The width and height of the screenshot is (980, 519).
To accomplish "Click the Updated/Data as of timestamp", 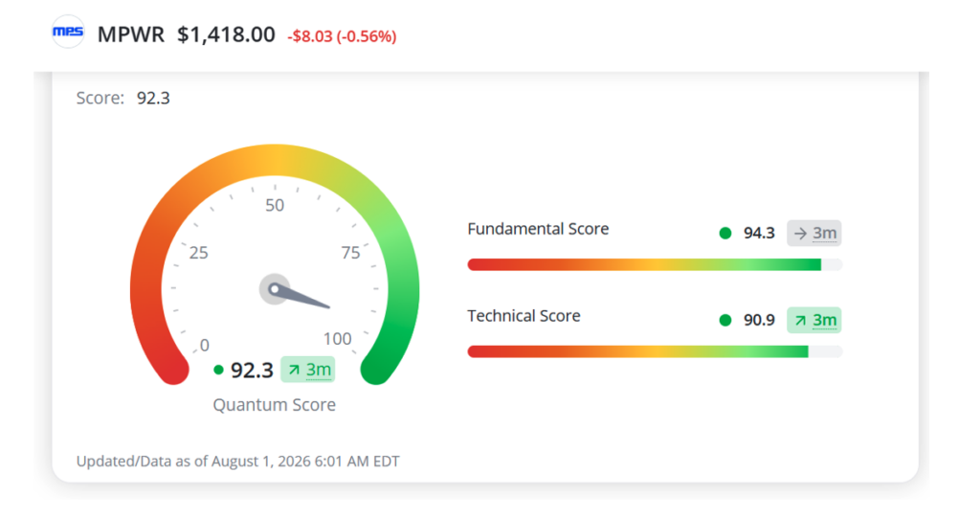I will pos(237,462).
